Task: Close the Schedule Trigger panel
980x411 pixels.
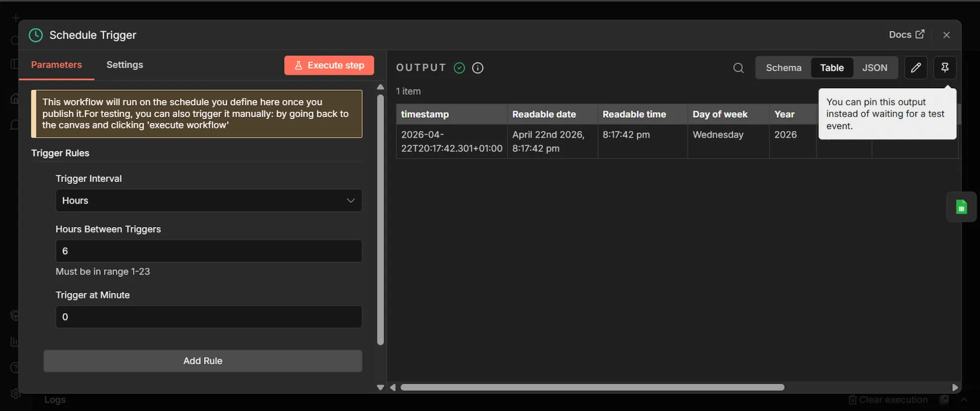Action: pos(946,35)
